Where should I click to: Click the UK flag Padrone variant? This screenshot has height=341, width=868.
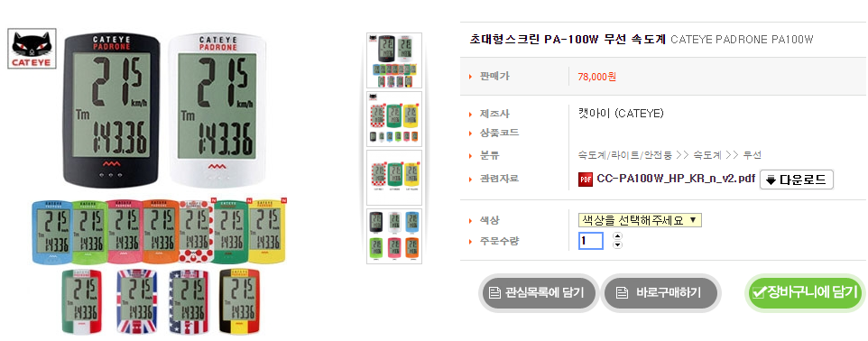tap(138, 301)
